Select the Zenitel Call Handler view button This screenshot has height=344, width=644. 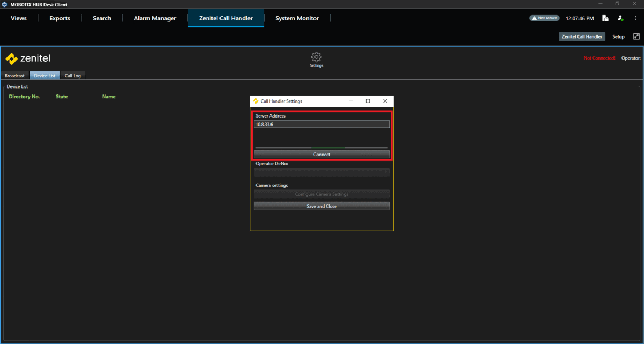point(582,36)
